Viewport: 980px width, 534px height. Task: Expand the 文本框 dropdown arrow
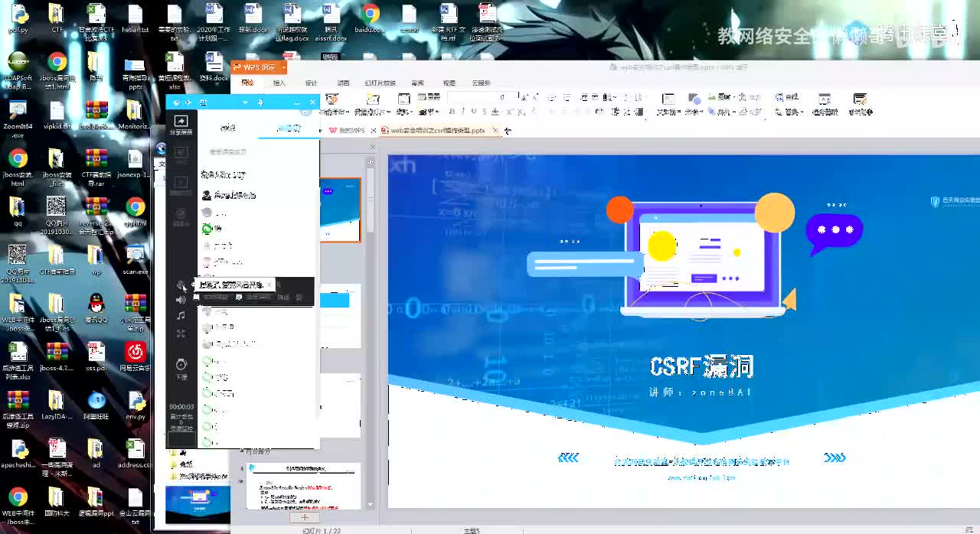[x=678, y=112]
